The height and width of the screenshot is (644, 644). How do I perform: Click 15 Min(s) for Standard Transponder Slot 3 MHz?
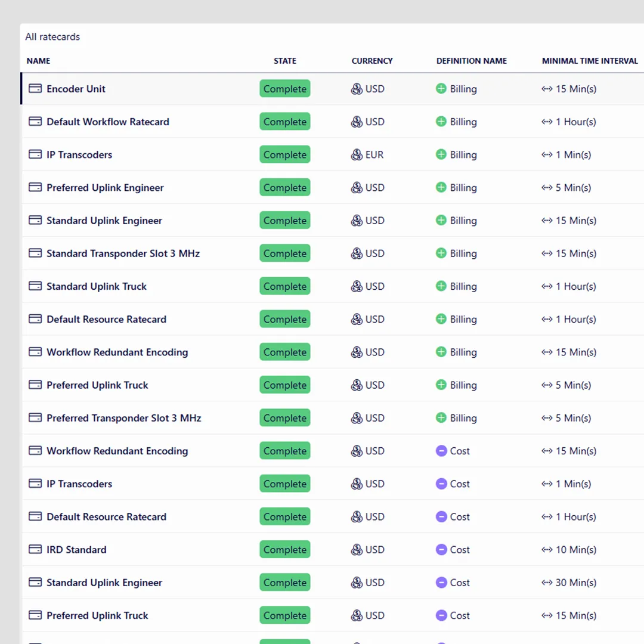pos(576,253)
